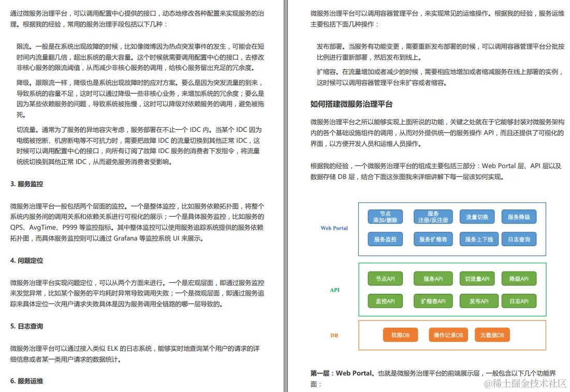Select the 操作记录DB orange box
The image size is (570, 392).
pos(448,335)
